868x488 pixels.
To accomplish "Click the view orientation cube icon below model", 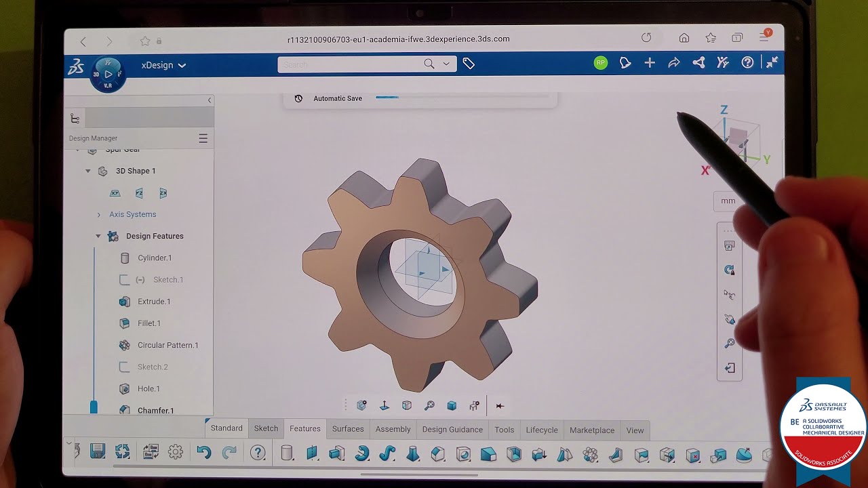I will [407, 405].
